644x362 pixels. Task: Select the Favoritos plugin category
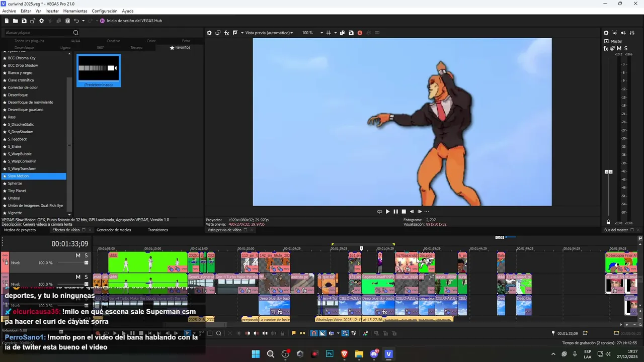tap(180, 47)
